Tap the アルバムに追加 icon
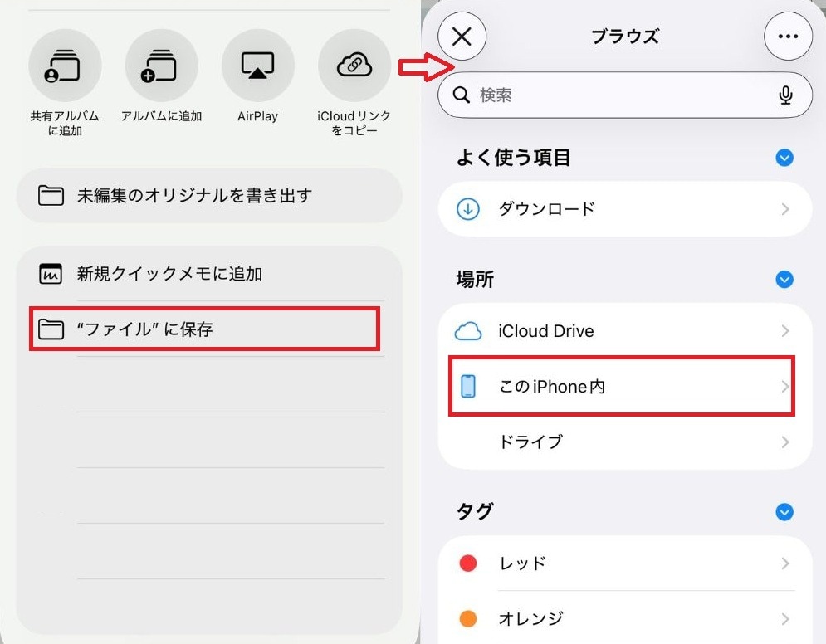 161,65
